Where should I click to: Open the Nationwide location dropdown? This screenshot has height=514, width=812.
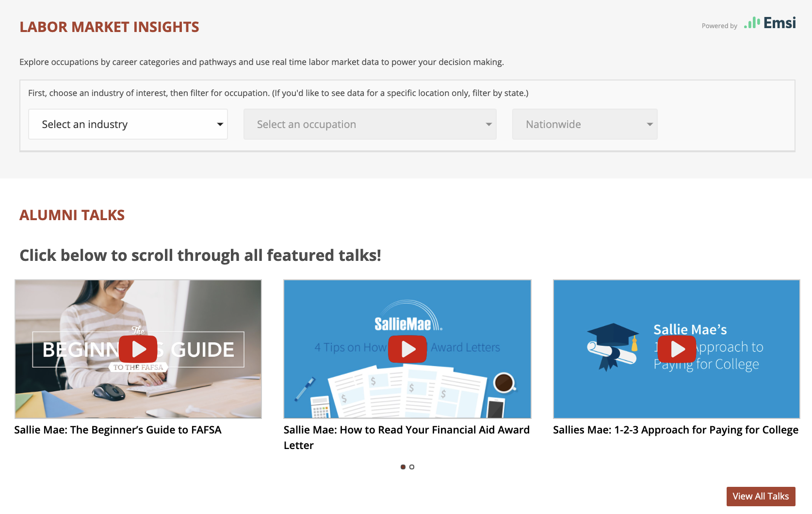(585, 125)
